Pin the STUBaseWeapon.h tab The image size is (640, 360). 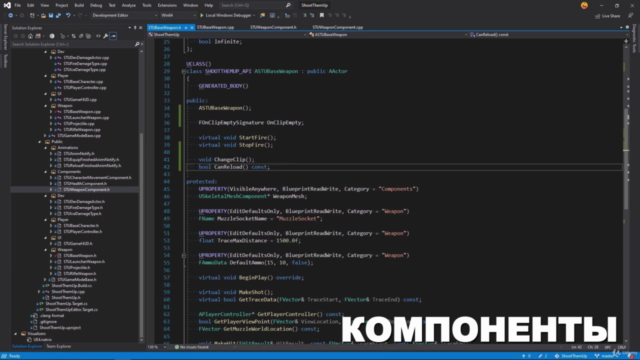click(186, 27)
